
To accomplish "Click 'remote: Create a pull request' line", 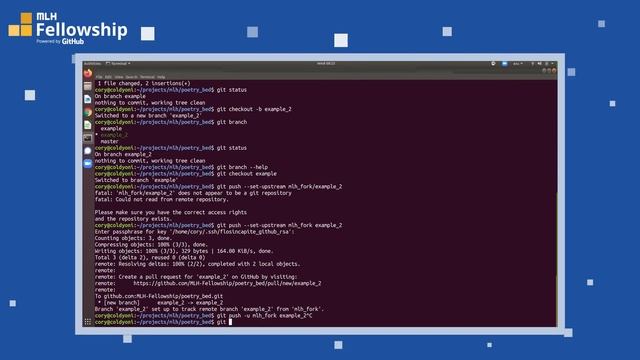I will coord(196,277).
